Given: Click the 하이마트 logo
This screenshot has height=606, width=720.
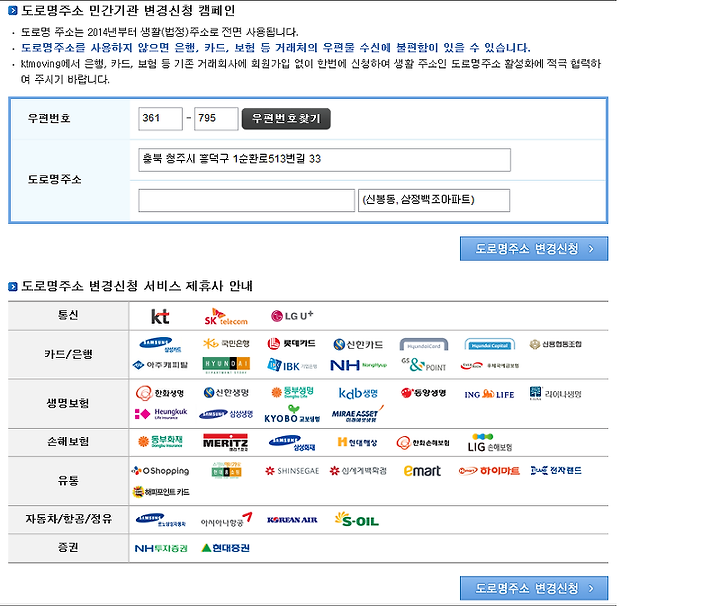Looking at the screenshot, I should pos(489,471).
